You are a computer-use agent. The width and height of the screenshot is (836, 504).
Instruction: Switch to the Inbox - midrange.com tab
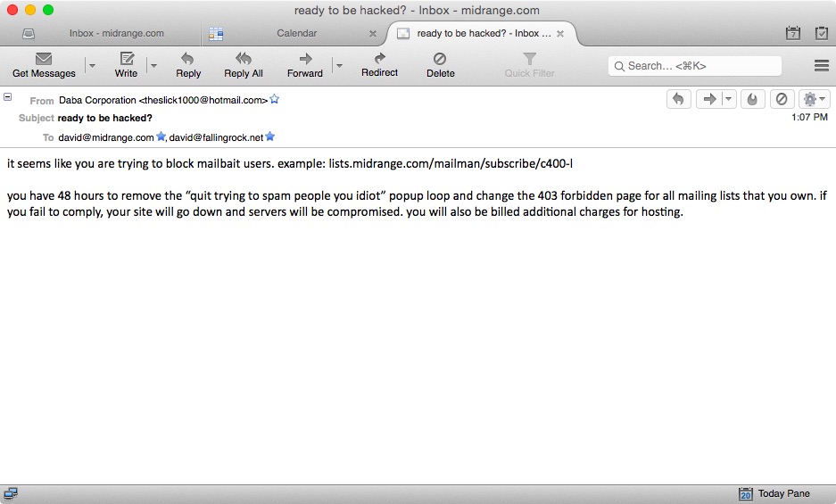coord(116,34)
